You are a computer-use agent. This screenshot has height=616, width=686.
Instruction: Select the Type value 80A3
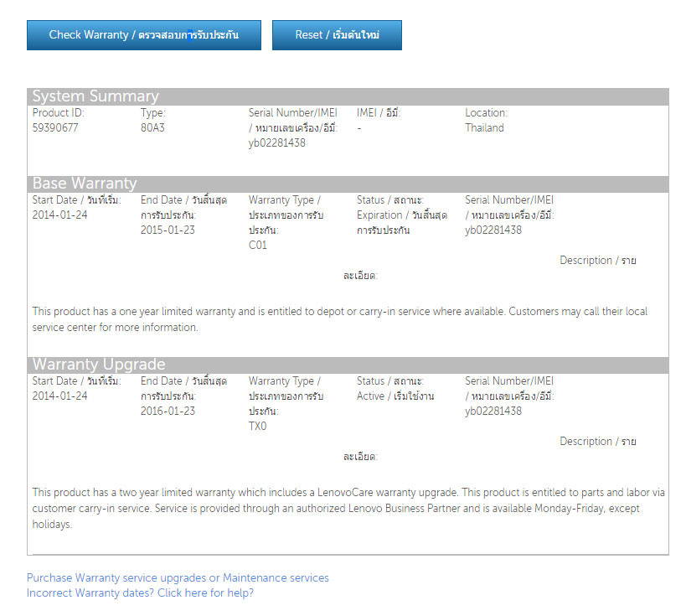click(153, 128)
